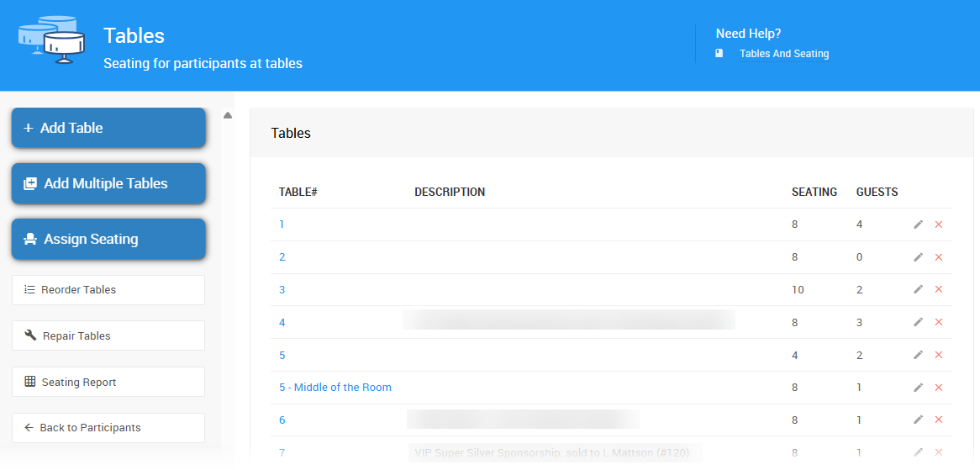
Task: Click the Repair Tables button
Action: (x=108, y=335)
